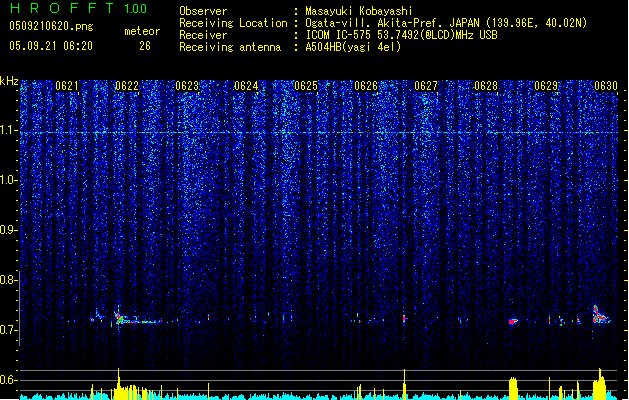Screen dimensions: 629x400
Task: Click the 0627 time marker
Action: pyautogui.click(x=426, y=86)
